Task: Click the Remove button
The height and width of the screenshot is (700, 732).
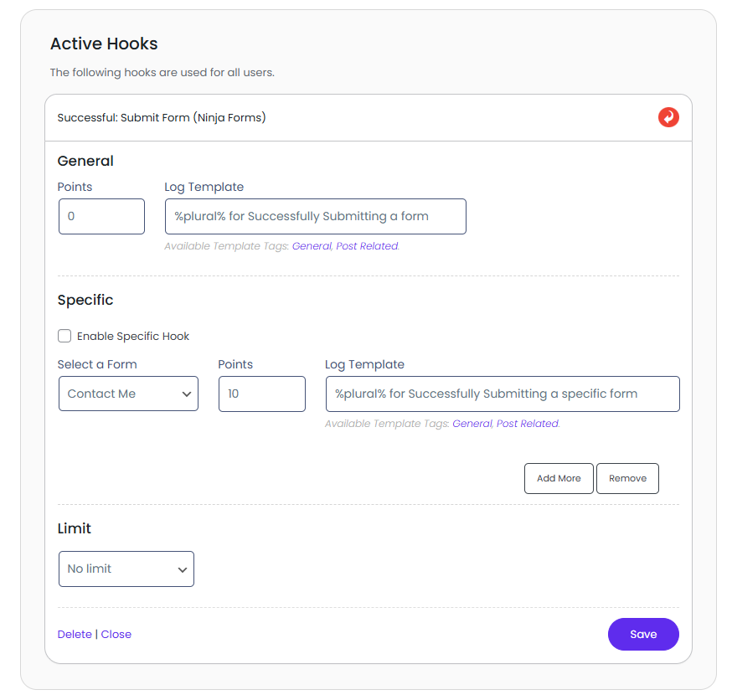Action: coord(627,478)
